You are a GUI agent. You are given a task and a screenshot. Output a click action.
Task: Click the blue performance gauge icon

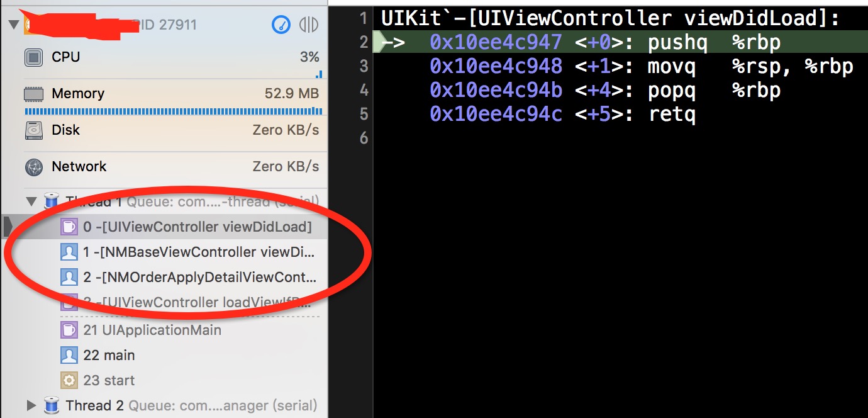[281, 25]
